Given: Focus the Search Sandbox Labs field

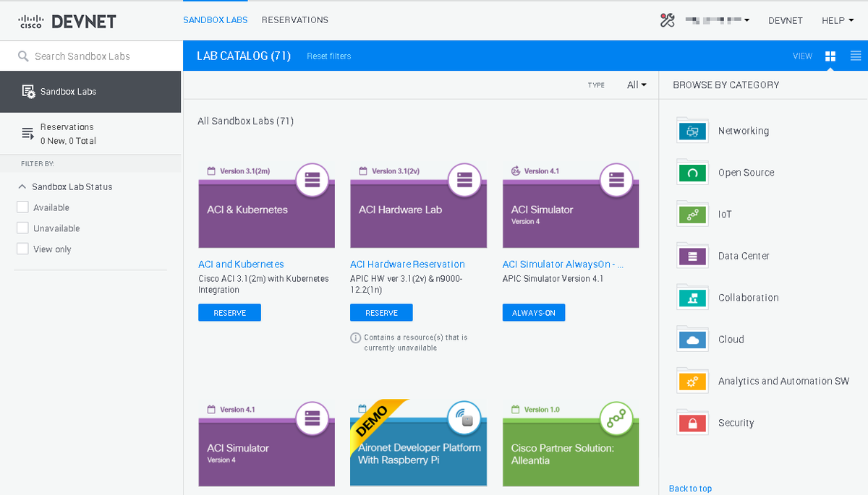Looking at the screenshot, I should (x=90, y=56).
